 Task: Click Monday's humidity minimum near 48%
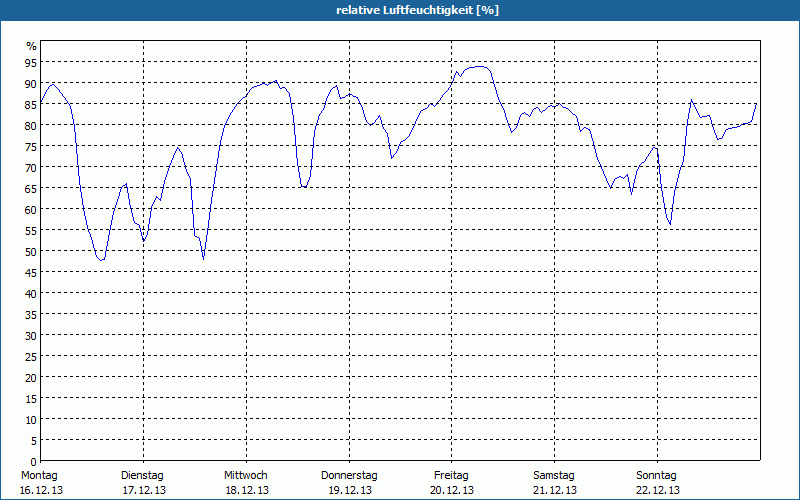pyautogui.click(x=101, y=260)
